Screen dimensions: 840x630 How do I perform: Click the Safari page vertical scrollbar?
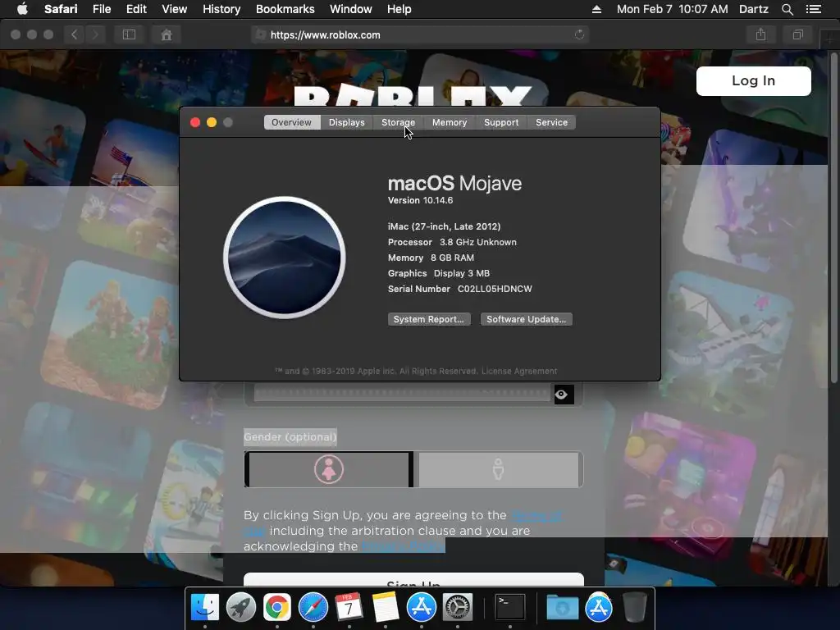pos(833,217)
